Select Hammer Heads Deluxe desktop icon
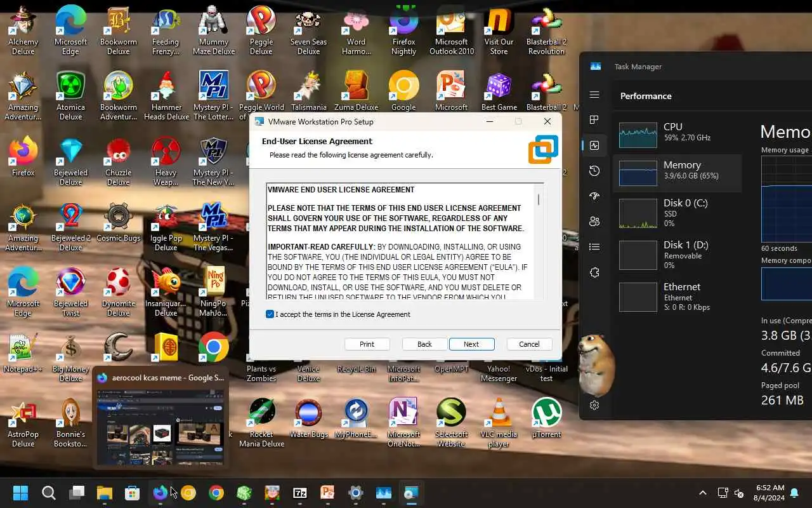Viewport: 812px width, 508px height. [x=166, y=95]
